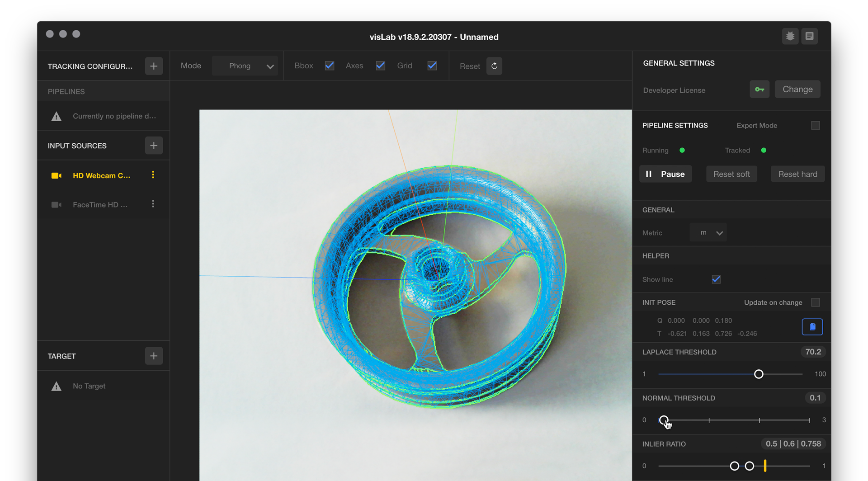Copy the INIT POSE values via copy icon
This screenshot has width=868, height=481.
(x=812, y=326)
